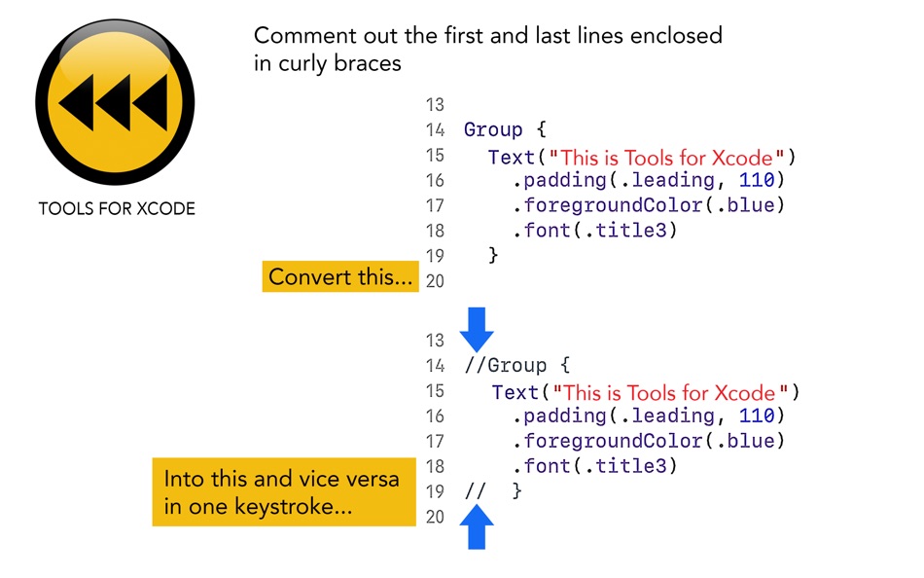
Task: Click the blue up arrow under line 19
Action: click(x=477, y=526)
